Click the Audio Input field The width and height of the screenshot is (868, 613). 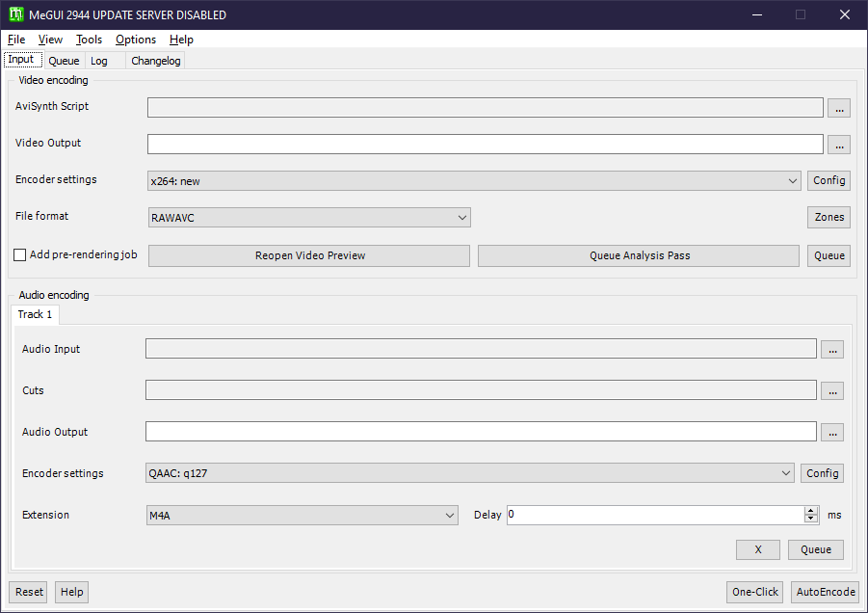pos(481,349)
